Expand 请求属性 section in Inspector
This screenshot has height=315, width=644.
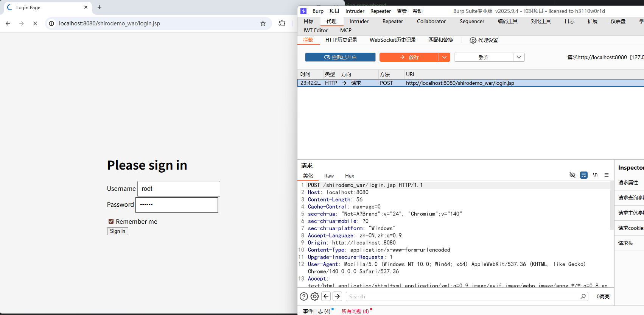point(628,182)
